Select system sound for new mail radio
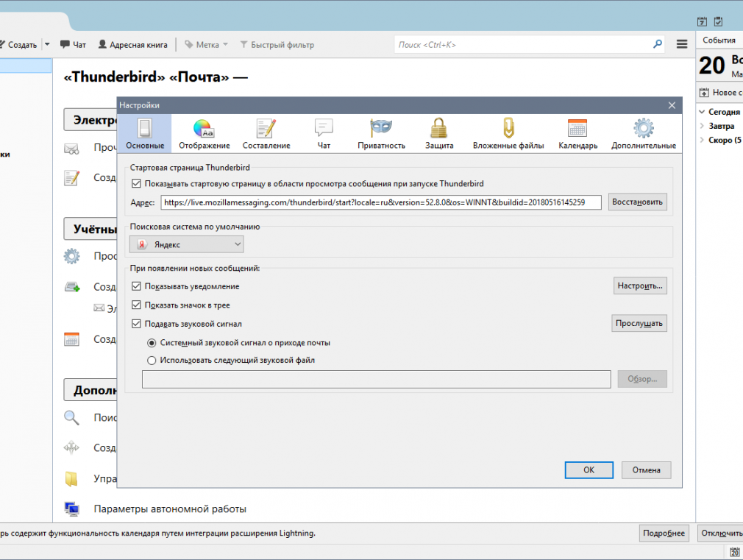This screenshot has height=560, width=743. [152, 343]
